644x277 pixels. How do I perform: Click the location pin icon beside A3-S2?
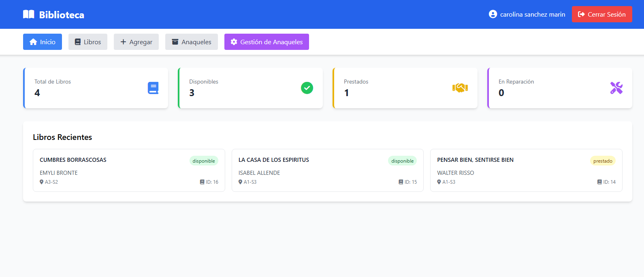click(41, 182)
